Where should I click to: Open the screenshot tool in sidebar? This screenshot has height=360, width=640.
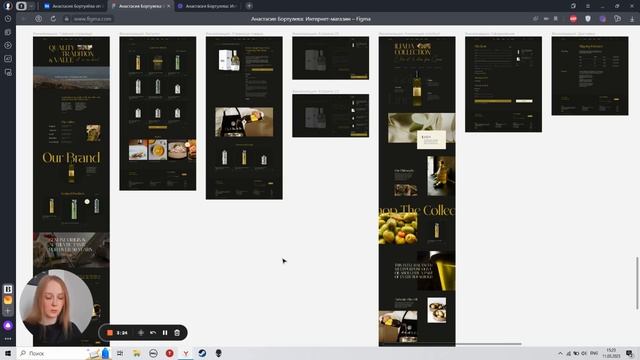8,59
